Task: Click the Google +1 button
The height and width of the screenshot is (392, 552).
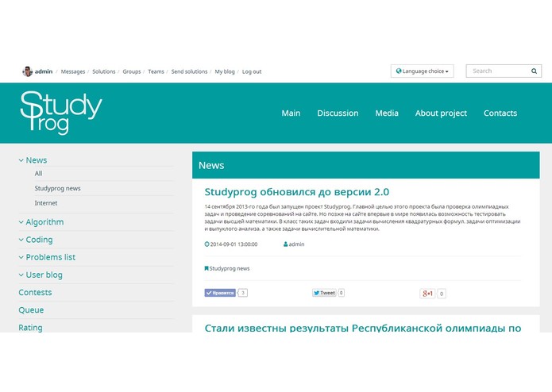Action: [427, 294]
